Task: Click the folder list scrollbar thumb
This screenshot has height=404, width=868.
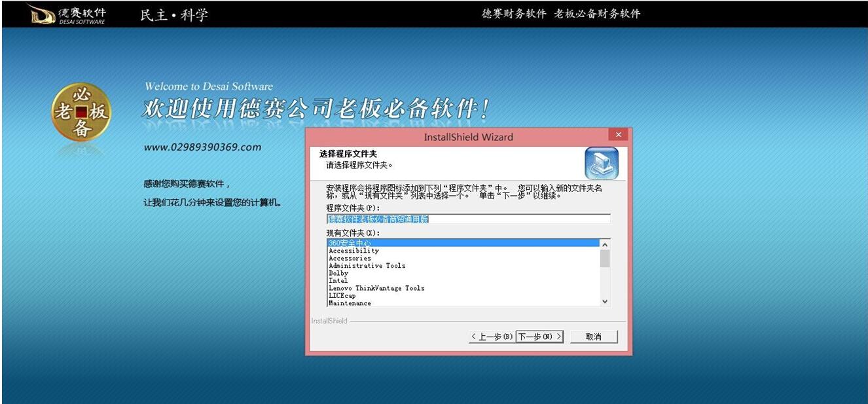Action: click(605, 259)
